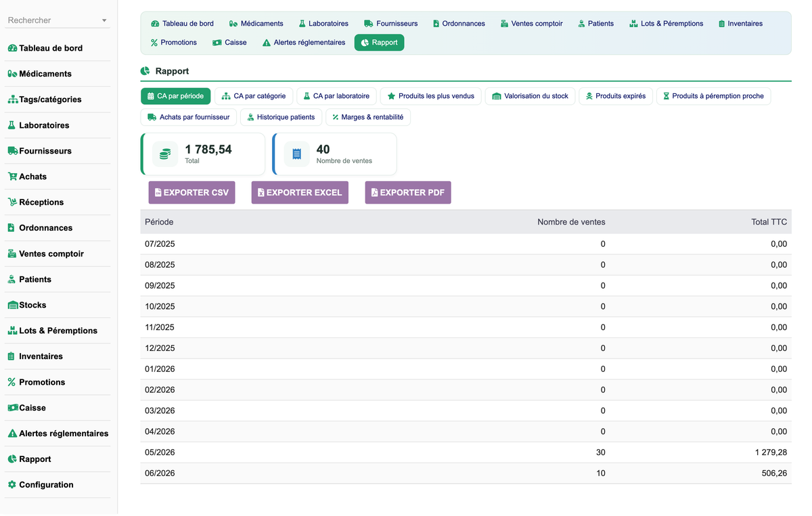Open Fournisseurs in top navigation
The width and height of the screenshot is (812, 516).
pyautogui.click(x=390, y=24)
